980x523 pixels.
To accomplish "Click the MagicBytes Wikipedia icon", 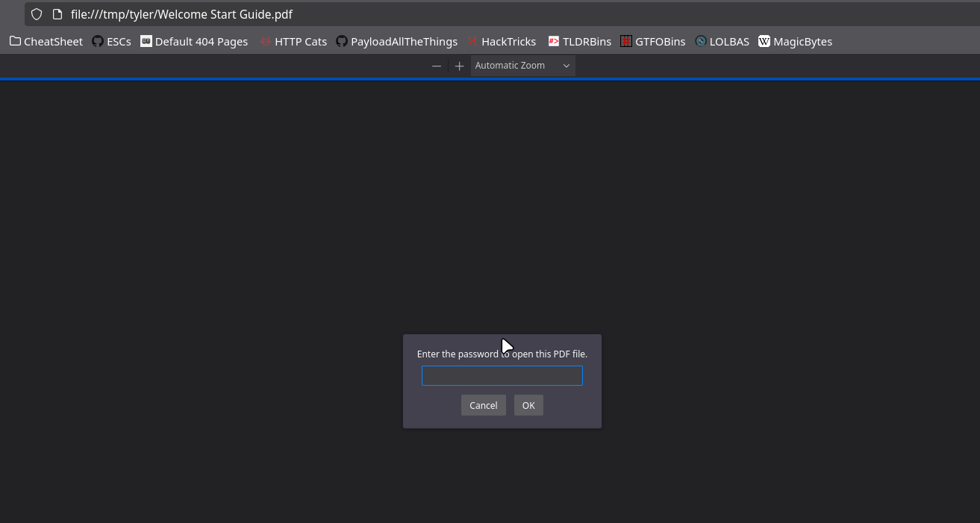I will coord(764,41).
